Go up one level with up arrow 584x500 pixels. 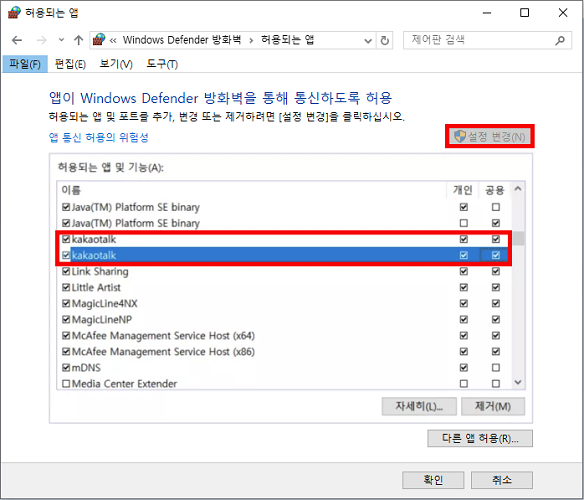click(x=78, y=40)
